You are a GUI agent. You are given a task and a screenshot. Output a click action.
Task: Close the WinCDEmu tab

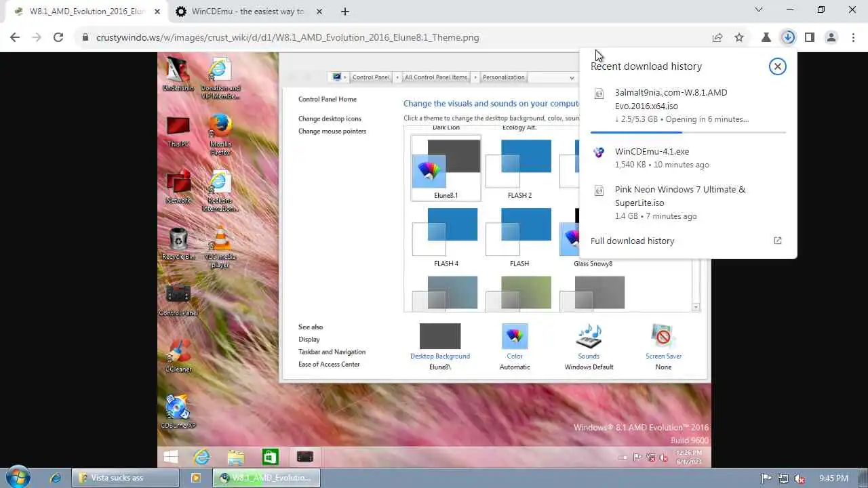(x=319, y=12)
